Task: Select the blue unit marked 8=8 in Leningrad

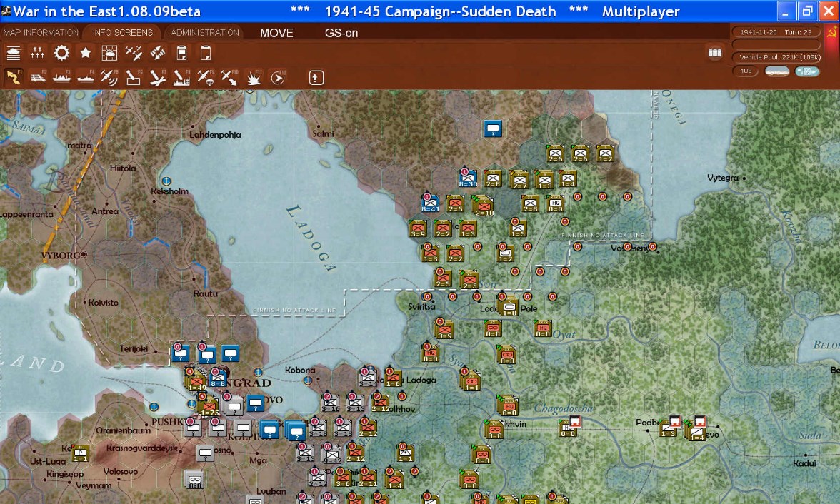Action: click(x=217, y=378)
